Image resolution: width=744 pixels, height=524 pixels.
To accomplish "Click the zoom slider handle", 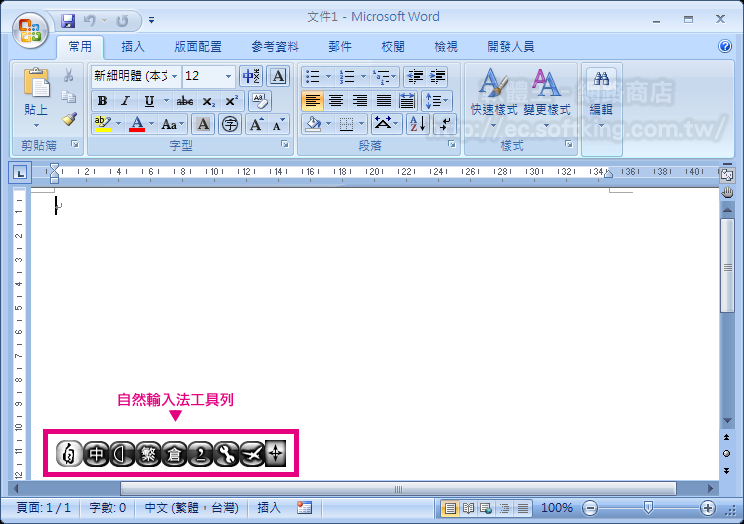I will [649, 508].
